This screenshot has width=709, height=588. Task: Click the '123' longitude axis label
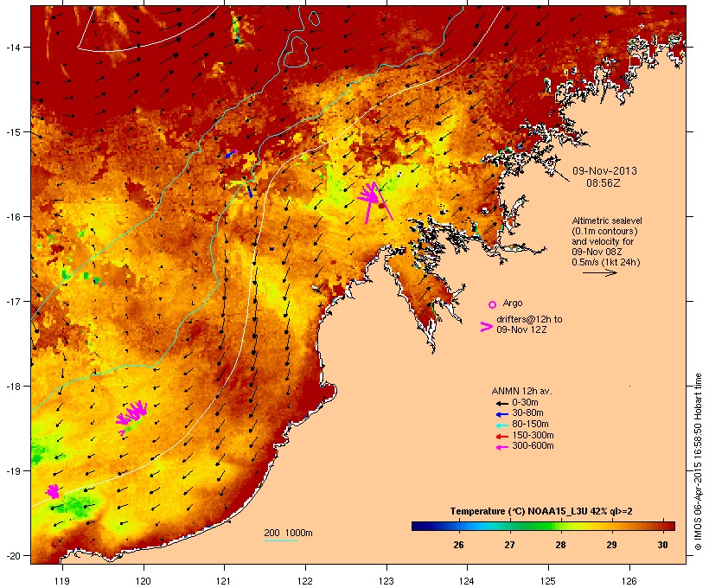click(x=386, y=581)
